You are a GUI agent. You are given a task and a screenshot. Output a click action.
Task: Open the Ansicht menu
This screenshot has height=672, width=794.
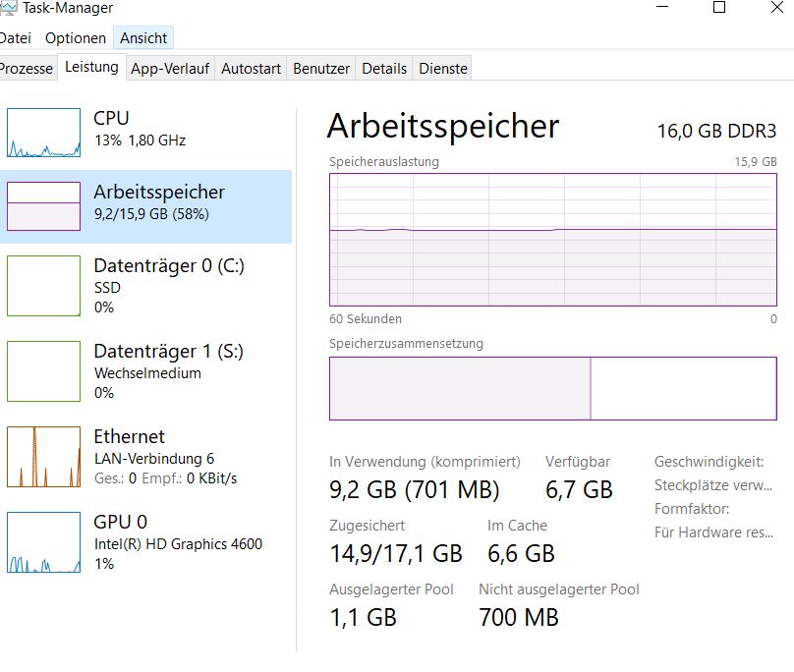tap(143, 38)
